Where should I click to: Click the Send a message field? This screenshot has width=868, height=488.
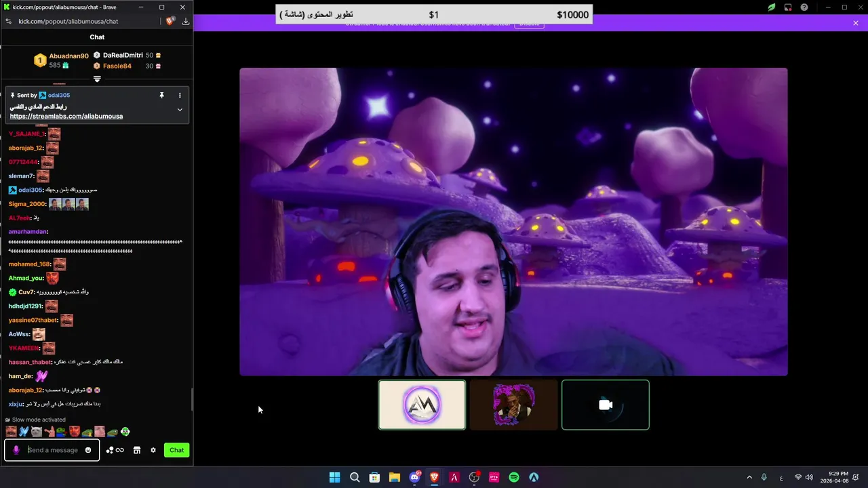coord(53,450)
